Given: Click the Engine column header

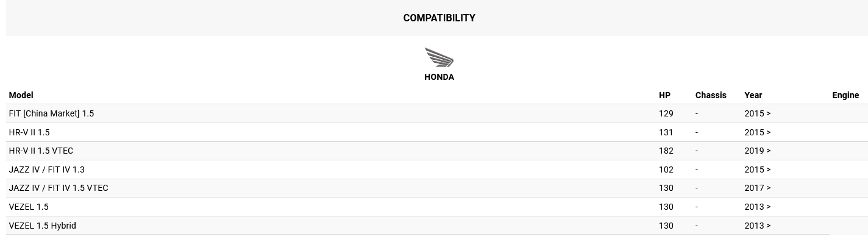Looking at the screenshot, I should tap(845, 95).
